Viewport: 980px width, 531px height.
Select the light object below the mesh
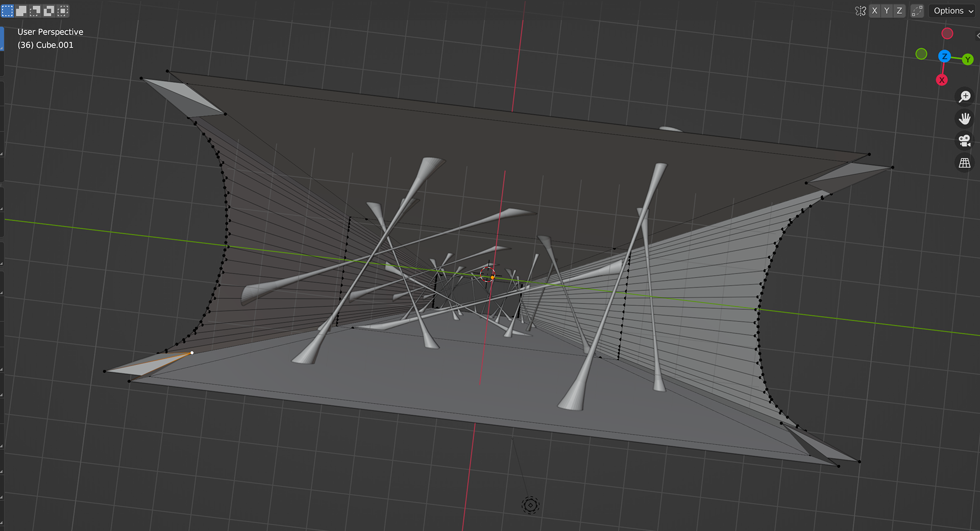(530, 505)
